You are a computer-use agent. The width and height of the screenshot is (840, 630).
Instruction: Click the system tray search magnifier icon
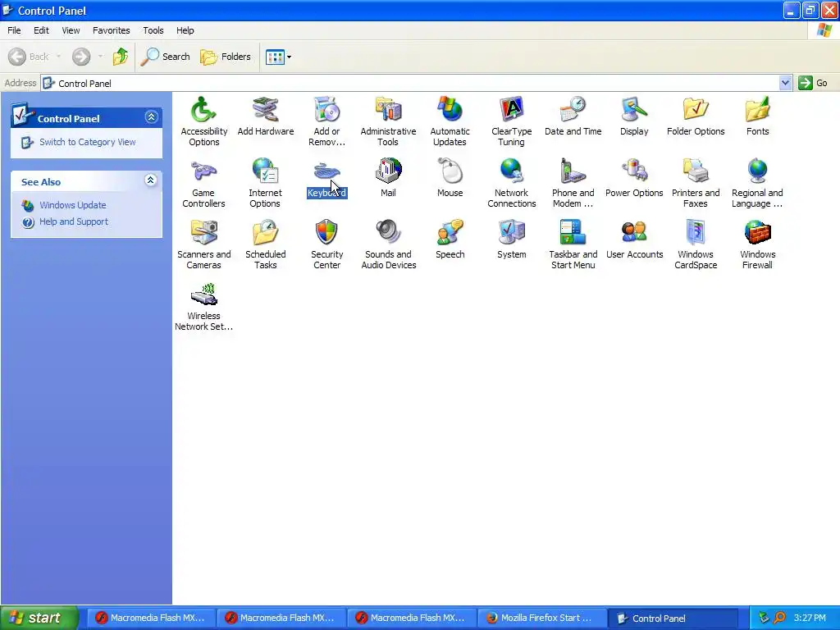pyautogui.click(x=779, y=618)
